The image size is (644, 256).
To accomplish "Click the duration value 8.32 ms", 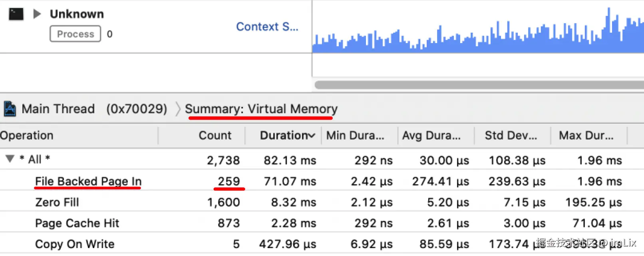I will pyautogui.click(x=294, y=203).
